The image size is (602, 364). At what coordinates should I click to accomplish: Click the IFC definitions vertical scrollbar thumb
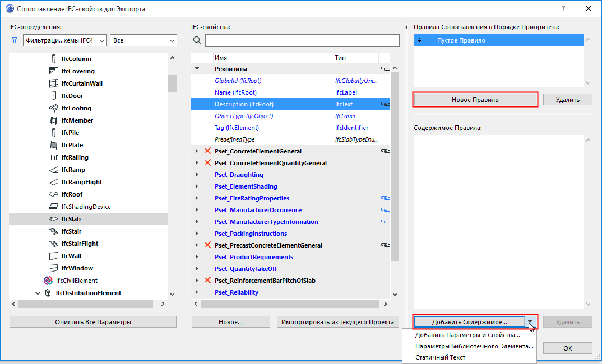pos(173,83)
